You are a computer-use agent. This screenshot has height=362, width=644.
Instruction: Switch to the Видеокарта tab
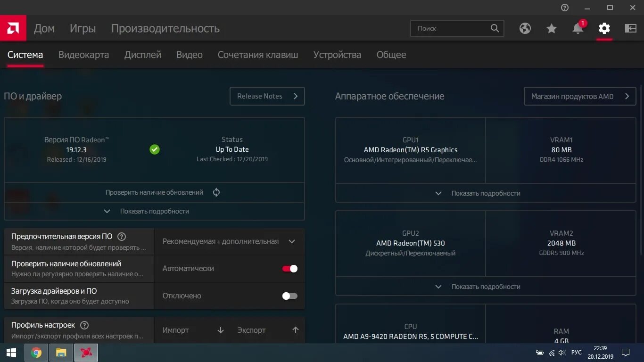[83, 55]
